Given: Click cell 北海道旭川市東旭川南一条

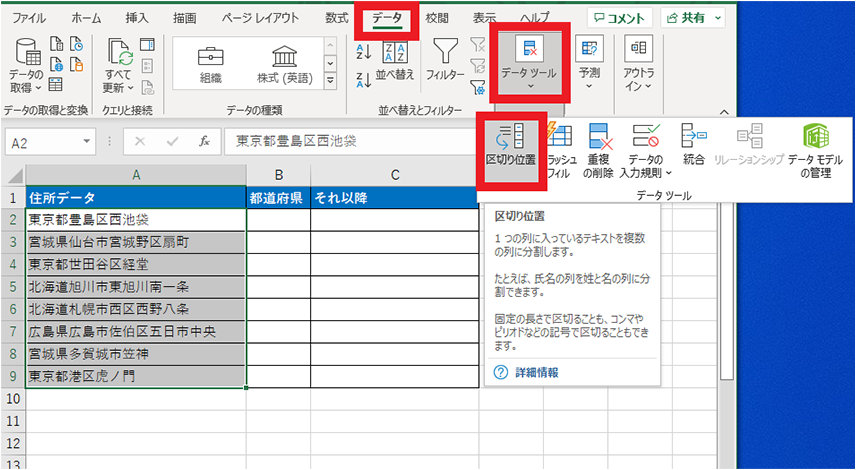Looking at the screenshot, I should click(x=136, y=287).
